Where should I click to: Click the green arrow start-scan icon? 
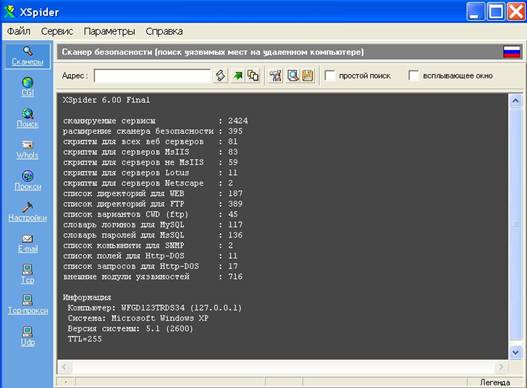click(238, 76)
